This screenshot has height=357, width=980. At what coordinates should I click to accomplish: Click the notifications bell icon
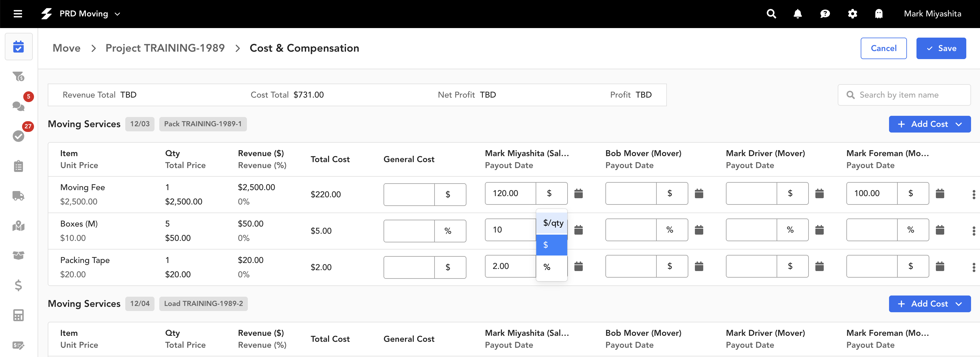pos(797,14)
